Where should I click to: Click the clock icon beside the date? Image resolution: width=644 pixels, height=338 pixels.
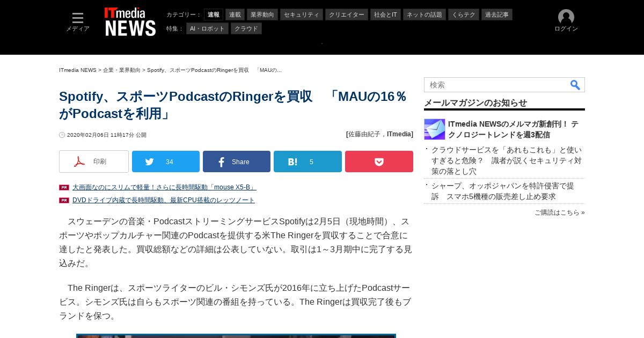[x=62, y=135]
